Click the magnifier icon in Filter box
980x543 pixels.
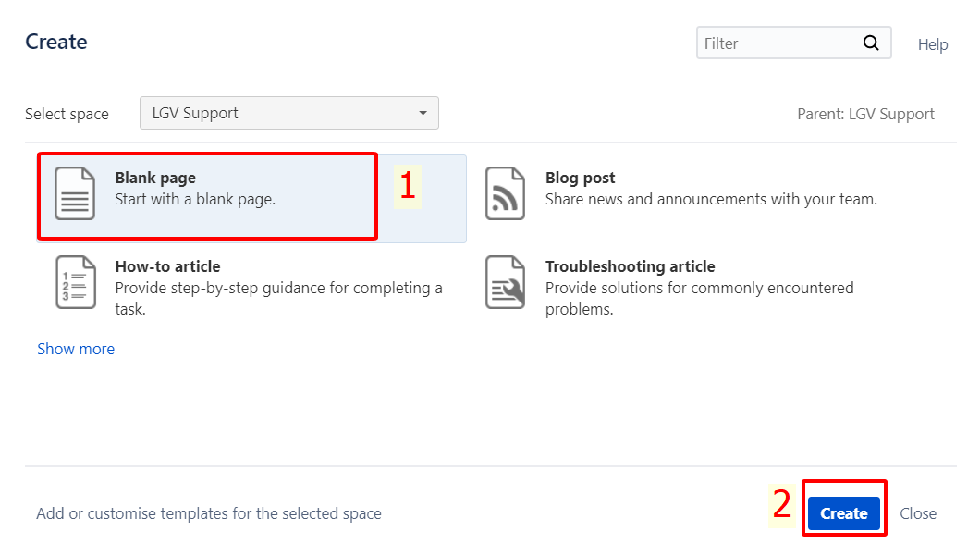(x=871, y=43)
